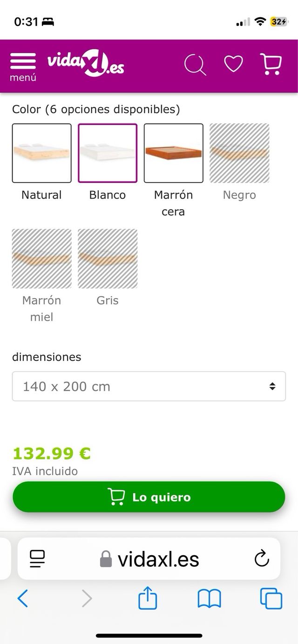Tap the dimensions selector stepper arrows
The image size is (298, 644).
click(x=272, y=386)
